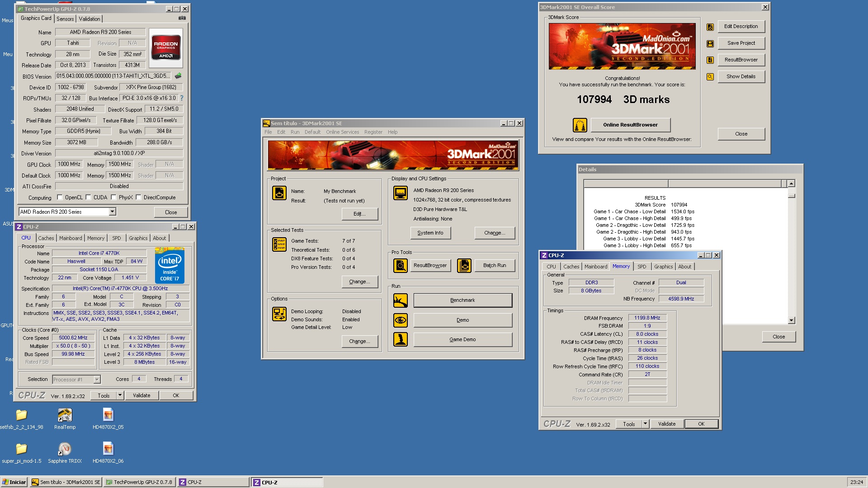
Task: Click the taskbar clock showing 23:24
Action: coord(856,482)
